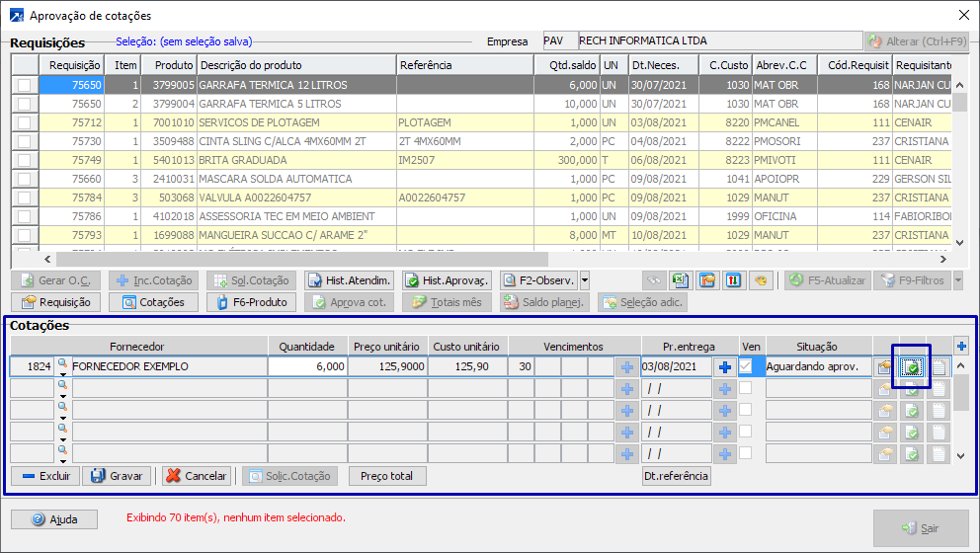This screenshot has height=553, width=980.
Task: Tick the checkbox for GARRAFA TERMICA 12 LITROS
Action: (x=24, y=86)
